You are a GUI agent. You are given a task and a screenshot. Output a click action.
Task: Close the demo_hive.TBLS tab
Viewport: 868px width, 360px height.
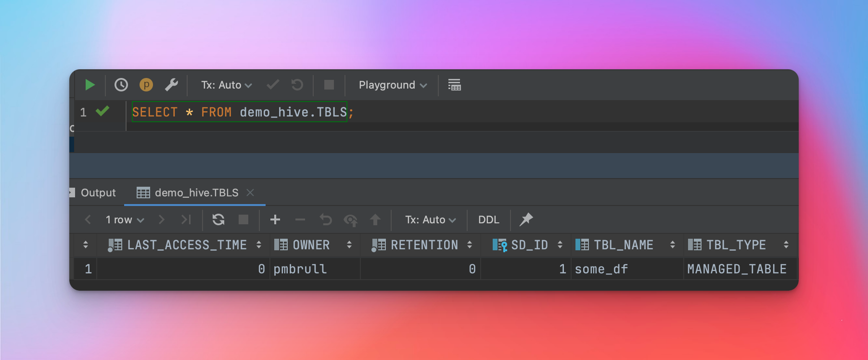tap(250, 193)
